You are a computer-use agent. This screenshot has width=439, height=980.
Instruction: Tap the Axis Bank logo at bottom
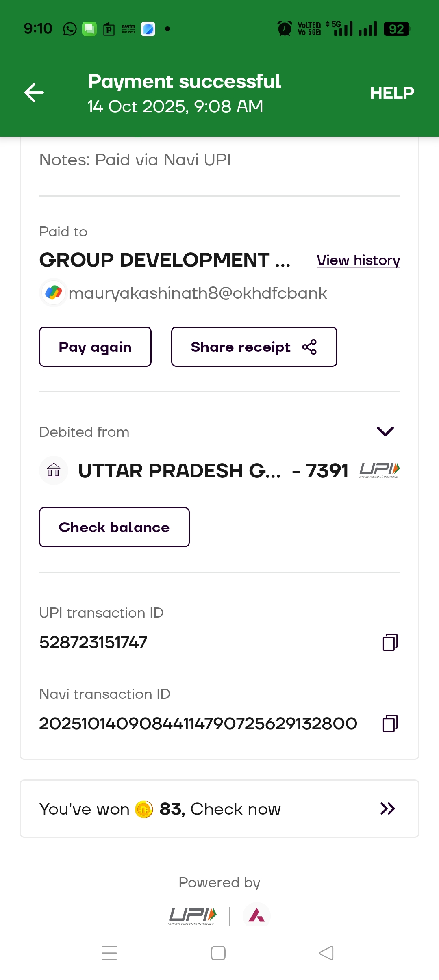[x=256, y=915]
